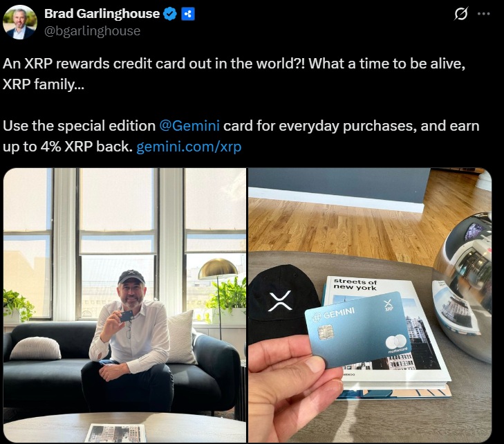Click the blue Gemini credit card
This screenshot has height=444, width=504.
click(357, 330)
